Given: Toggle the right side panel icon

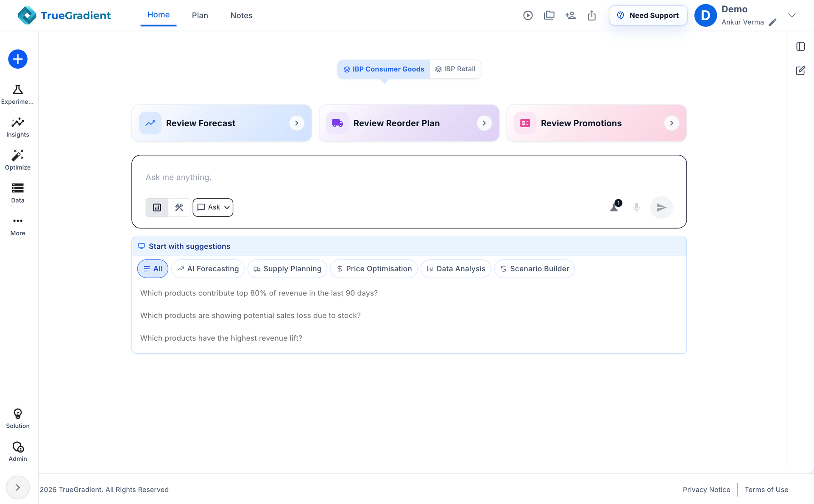Looking at the screenshot, I should tap(800, 47).
